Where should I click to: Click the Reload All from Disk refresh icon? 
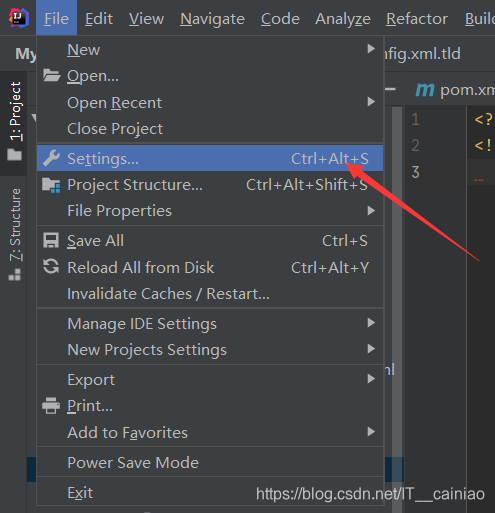pyautogui.click(x=51, y=267)
